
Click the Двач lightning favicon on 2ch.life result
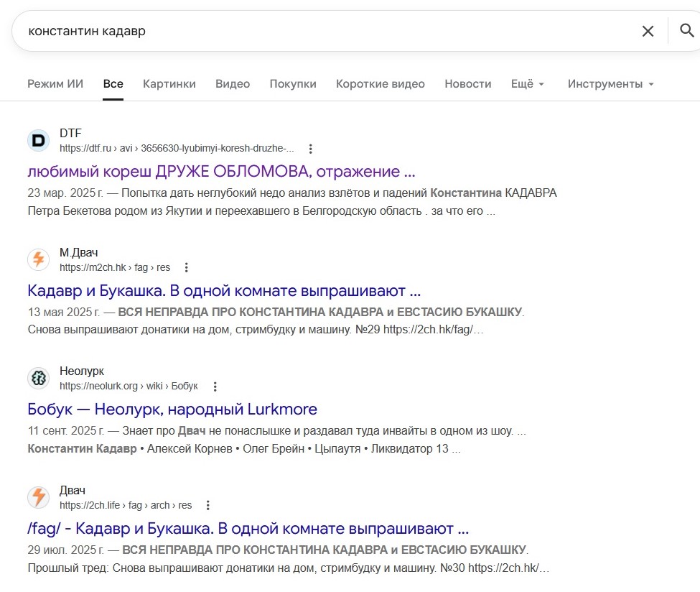tap(39, 497)
